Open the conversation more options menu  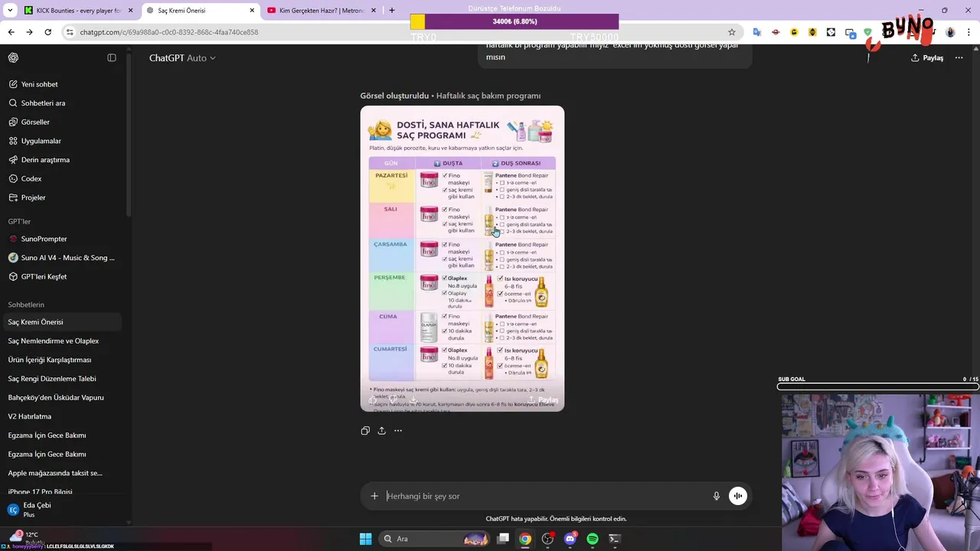pos(959,58)
